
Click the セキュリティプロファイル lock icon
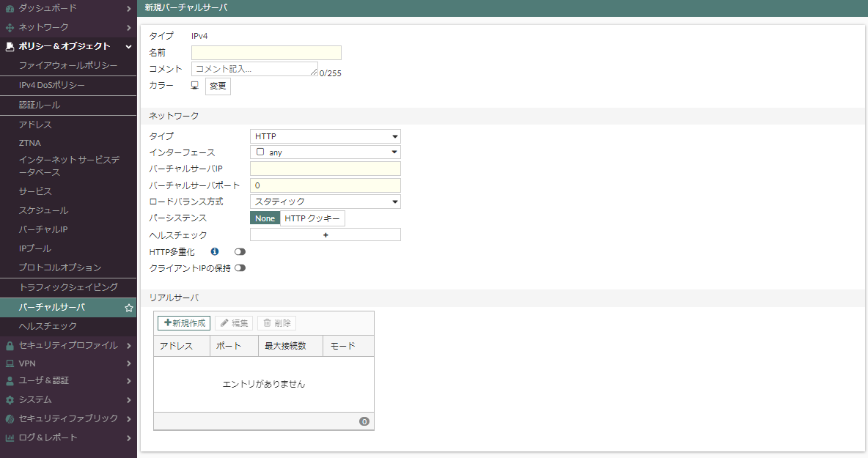[x=10, y=346]
